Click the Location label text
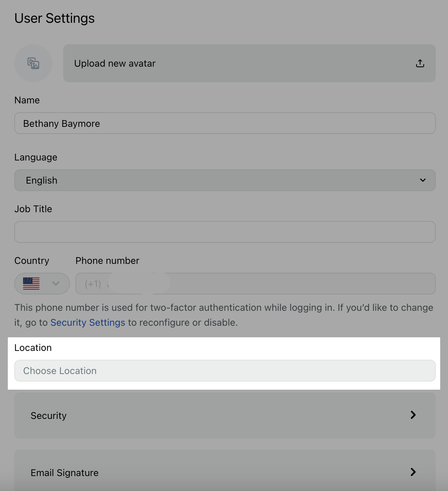Image resolution: width=448 pixels, height=491 pixels. [33, 348]
